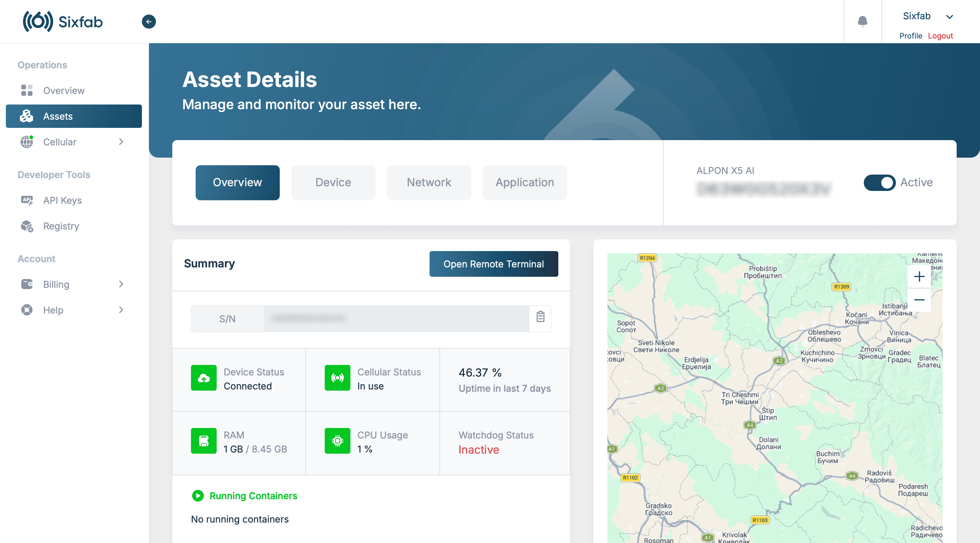
Task: Zoom out on the map
Action: coord(919,300)
